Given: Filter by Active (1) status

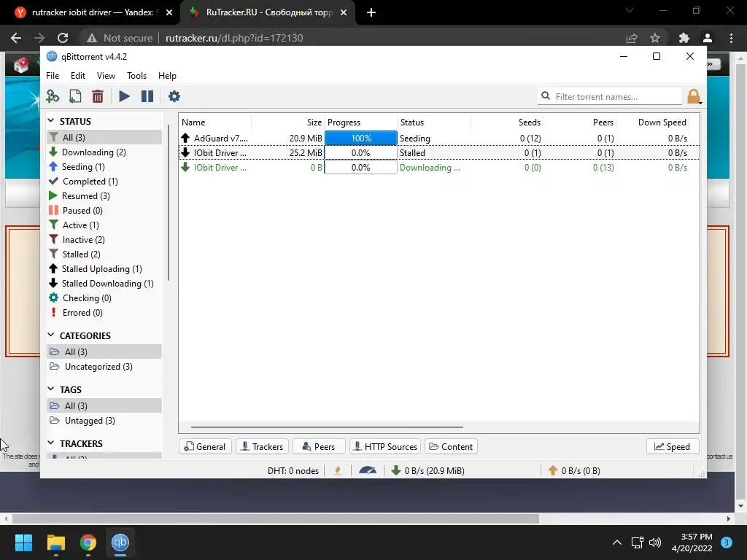Looking at the screenshot, I should (104, 225).
